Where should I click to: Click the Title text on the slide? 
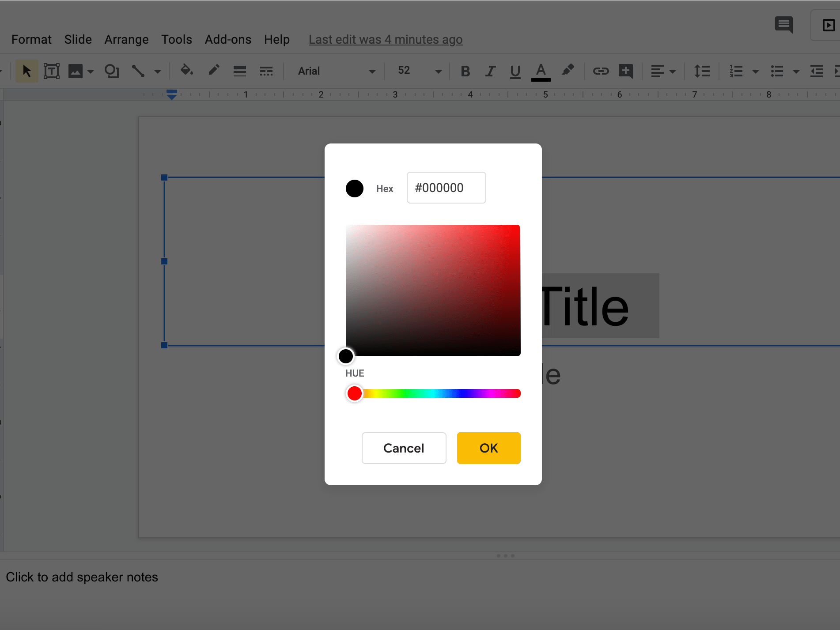pyautogui.click(x=584, y=306)
